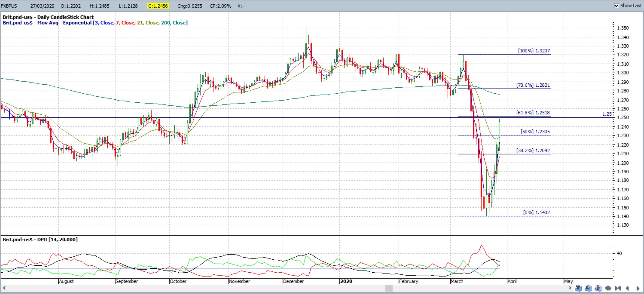Click the 2020 year label on time axis
Image resolution: width=644 pixels, height=294 pixels.
click(x=346, y=281)
